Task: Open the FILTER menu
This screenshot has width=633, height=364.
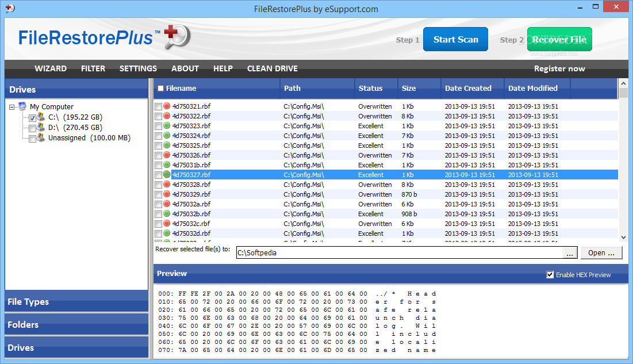Action: 93,68
